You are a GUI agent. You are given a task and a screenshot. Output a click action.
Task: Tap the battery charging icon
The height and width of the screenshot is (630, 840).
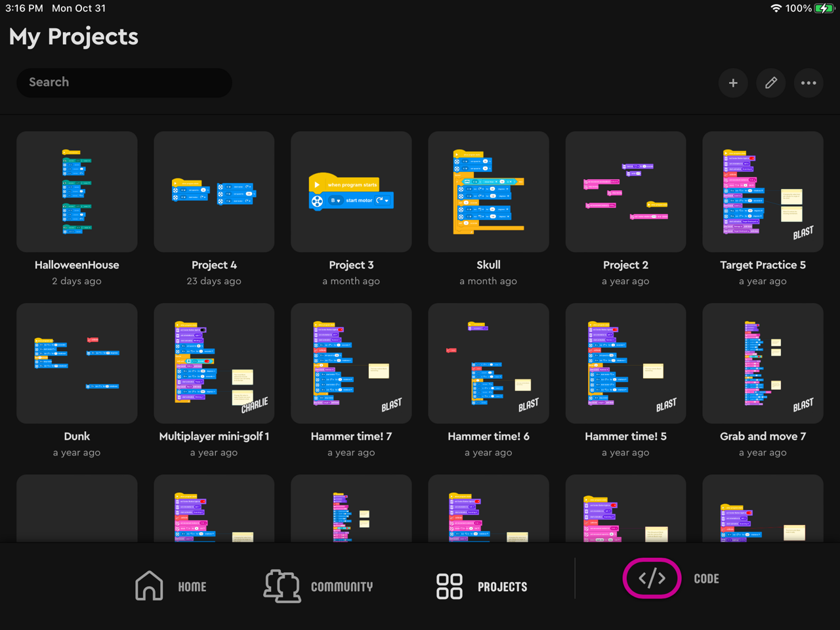tap(824, 9)
